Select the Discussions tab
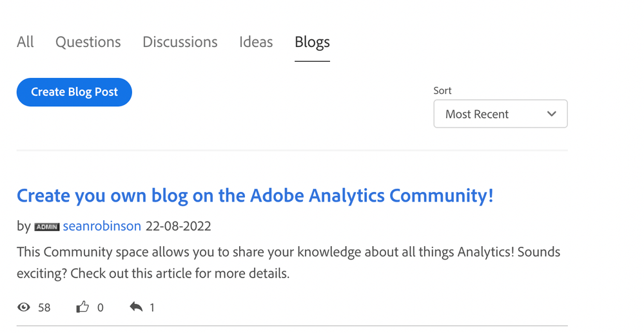644x333 pixels. coord(180,42)
